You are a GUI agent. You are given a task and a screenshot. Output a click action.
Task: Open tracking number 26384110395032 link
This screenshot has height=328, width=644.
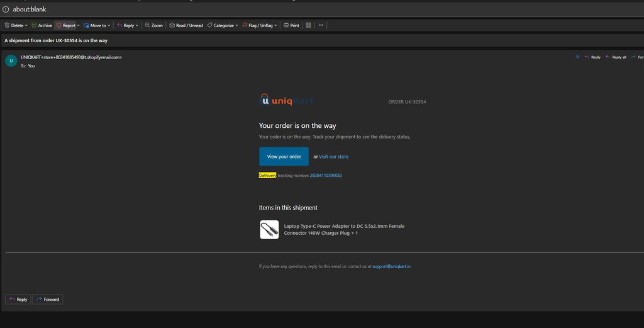326,176
